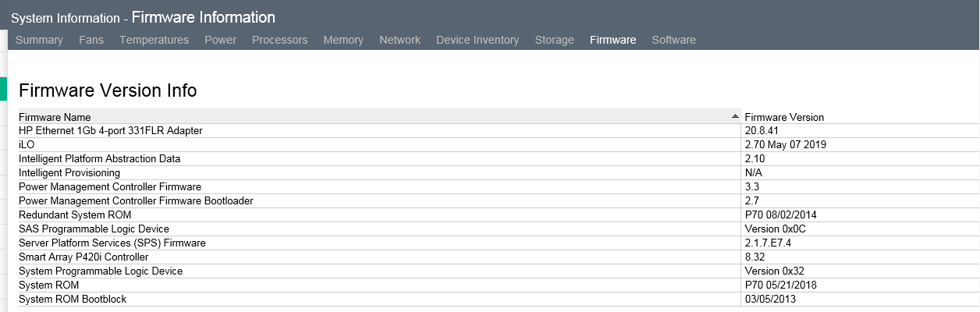Select the Firmware tab

tap(612, 40)
